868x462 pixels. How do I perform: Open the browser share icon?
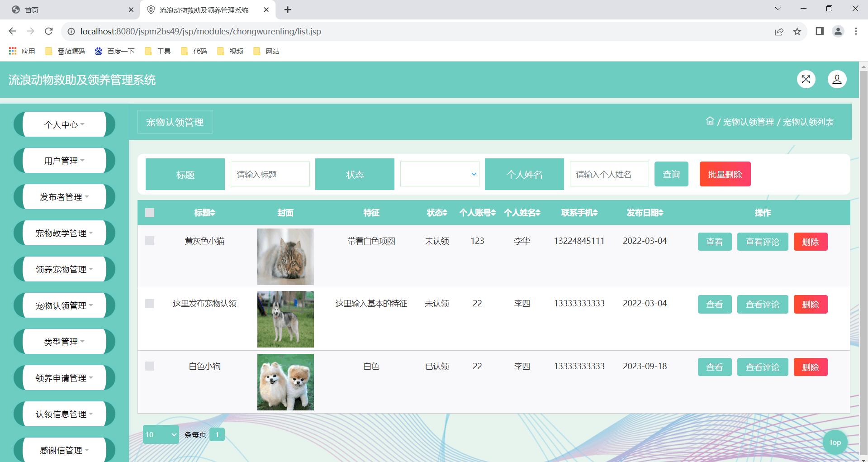779,31
